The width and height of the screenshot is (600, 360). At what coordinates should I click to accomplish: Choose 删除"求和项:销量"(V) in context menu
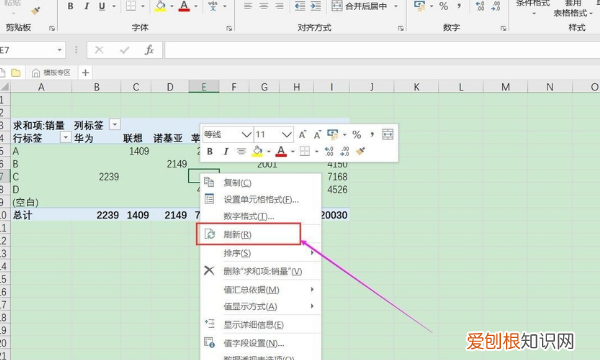260,271
